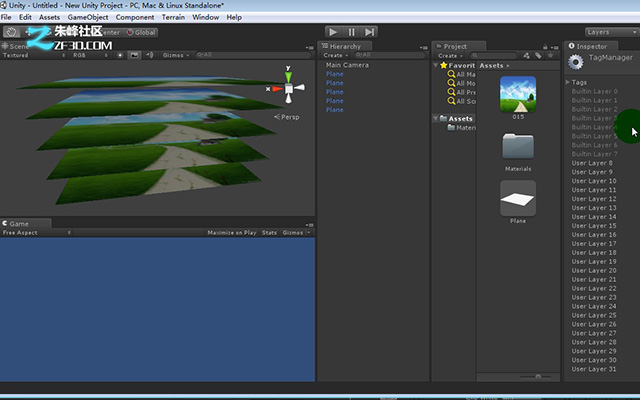Open the Textured draw mode dropdown
Screen dimensions: 640x400
click(x=33, y=55)
